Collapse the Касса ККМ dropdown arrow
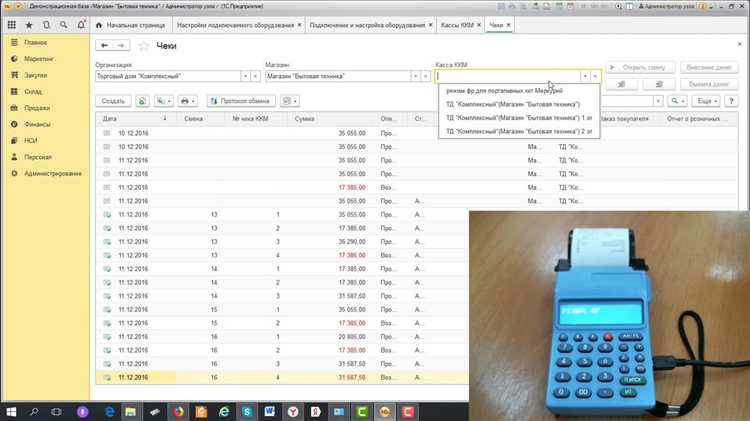Image resolution: width=750 pixels, height=421 pixels. (585, 76)
